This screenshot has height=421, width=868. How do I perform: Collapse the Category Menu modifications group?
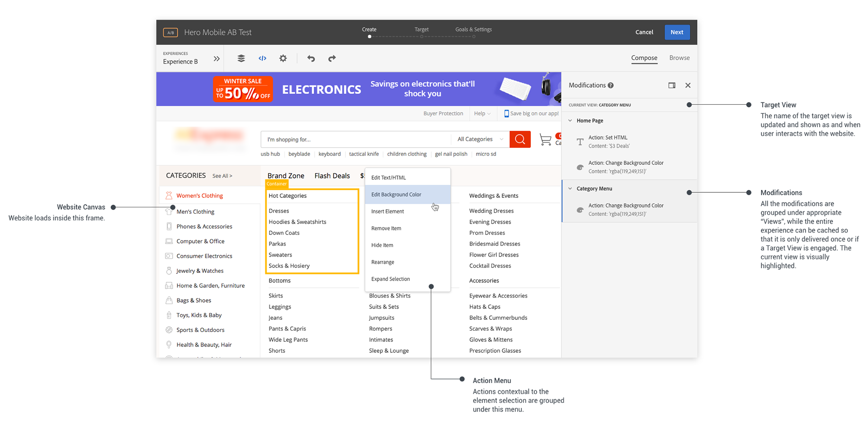point(570,188)
